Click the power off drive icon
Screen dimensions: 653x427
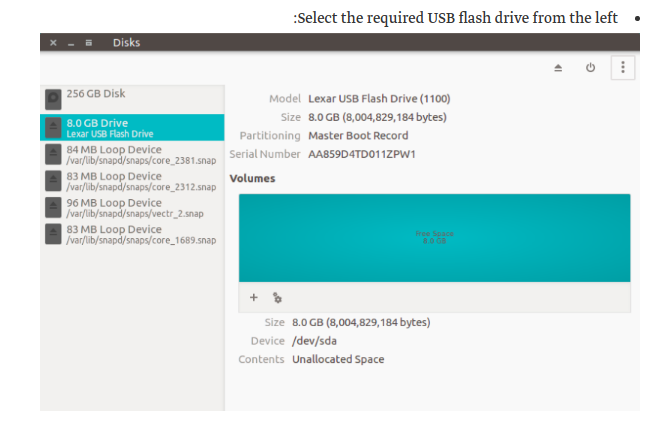(x=590, y=67)
